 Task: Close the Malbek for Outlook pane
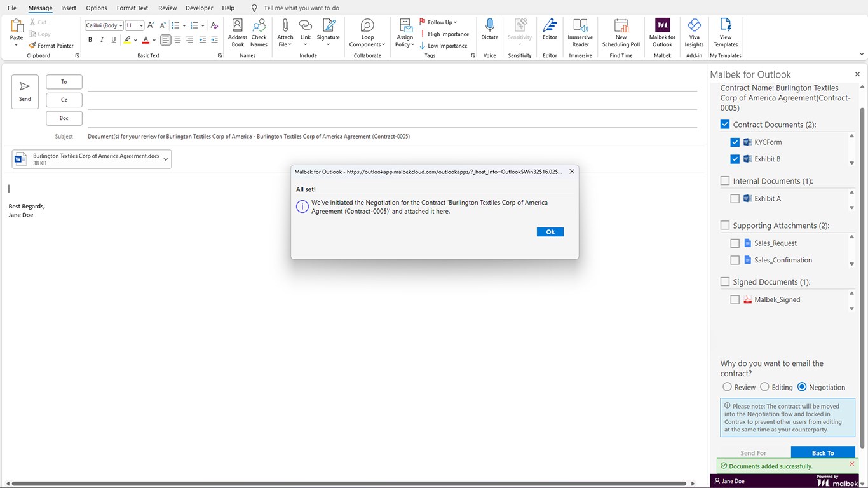(857, 74)
